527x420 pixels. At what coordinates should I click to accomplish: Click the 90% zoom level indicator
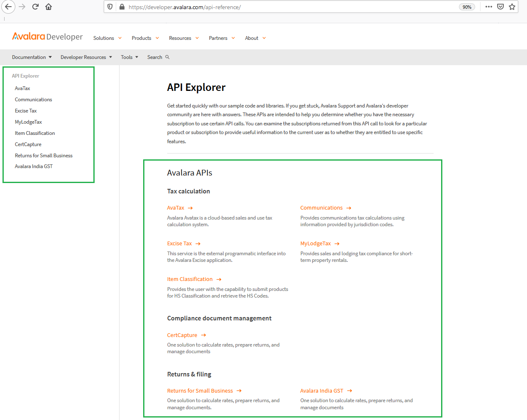click(467, 7)
